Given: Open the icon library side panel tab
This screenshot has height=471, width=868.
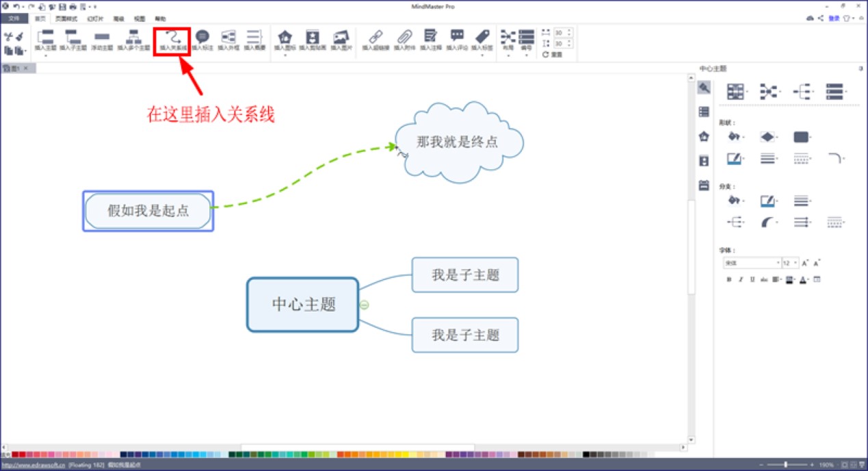Looking at the screenshot, I should click(704, 136).
